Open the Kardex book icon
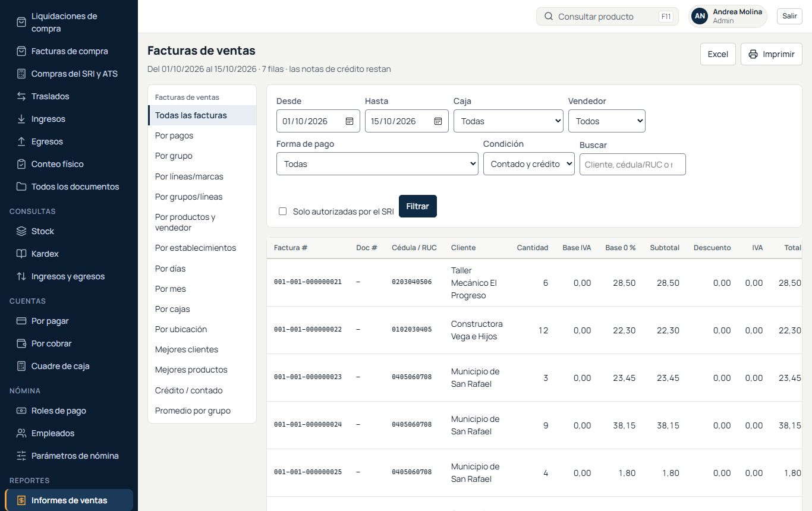The height and width of the screenshot is (511, 812). (21, 254)
